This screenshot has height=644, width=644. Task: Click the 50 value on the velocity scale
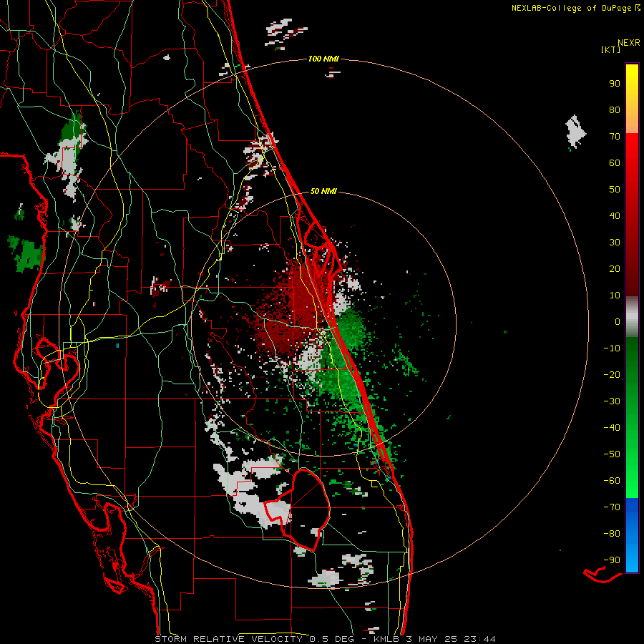(x=615, y=190)
